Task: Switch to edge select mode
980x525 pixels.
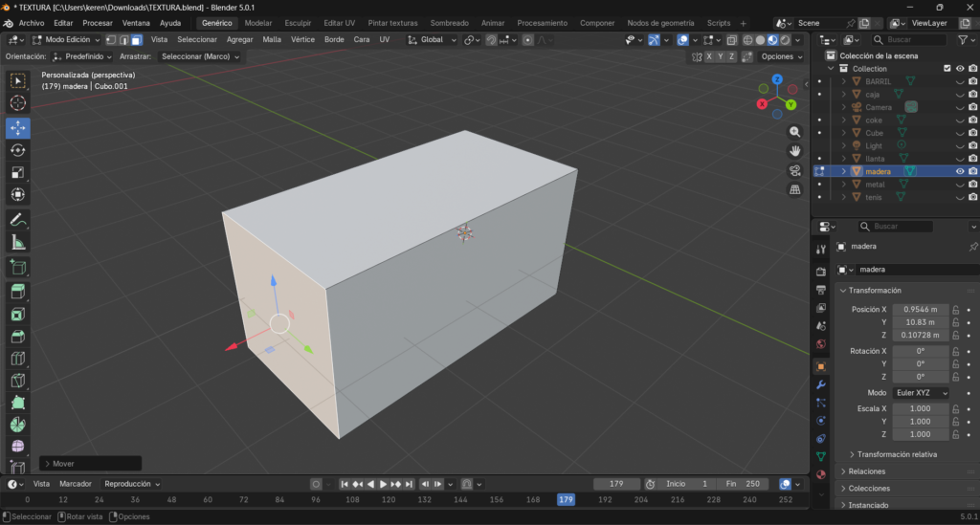Action: [123, 39]
